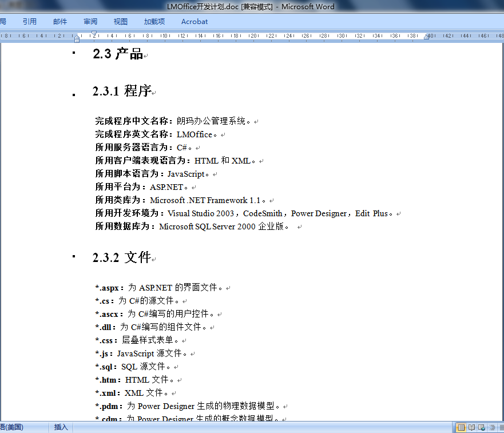Click the first line indent marker on ruler
Image resolution: width=504 pixels, height=433 pixels.
[94, 33]
